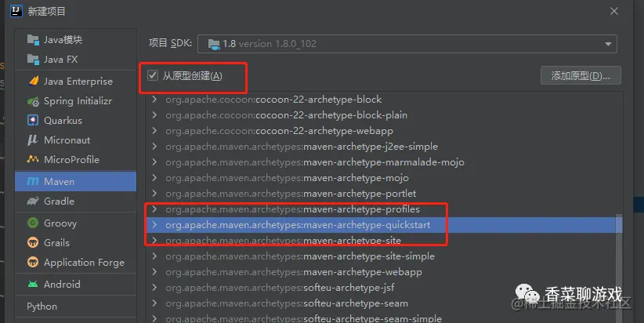Click the Add Archetype button
Screen dimensions: 644x323
581,75
